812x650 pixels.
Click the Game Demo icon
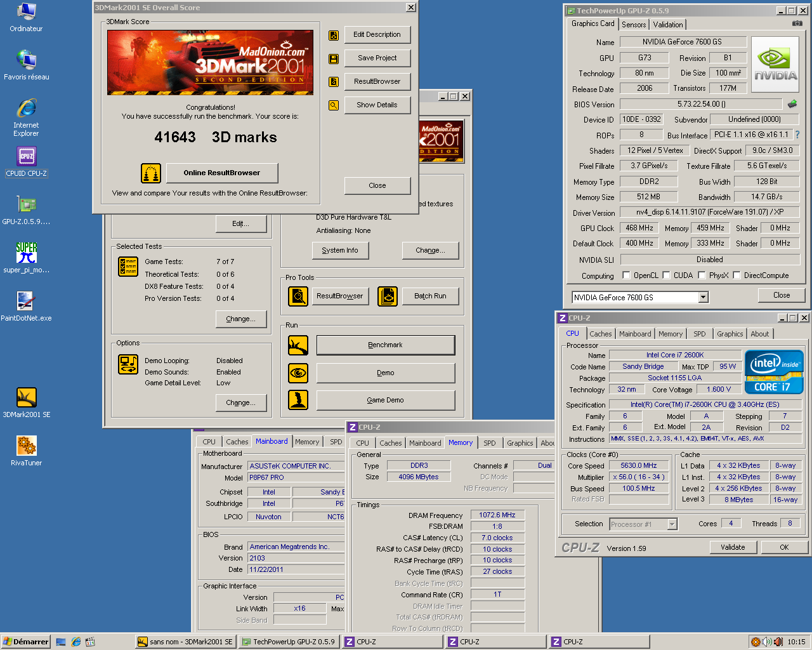(298, 400)
